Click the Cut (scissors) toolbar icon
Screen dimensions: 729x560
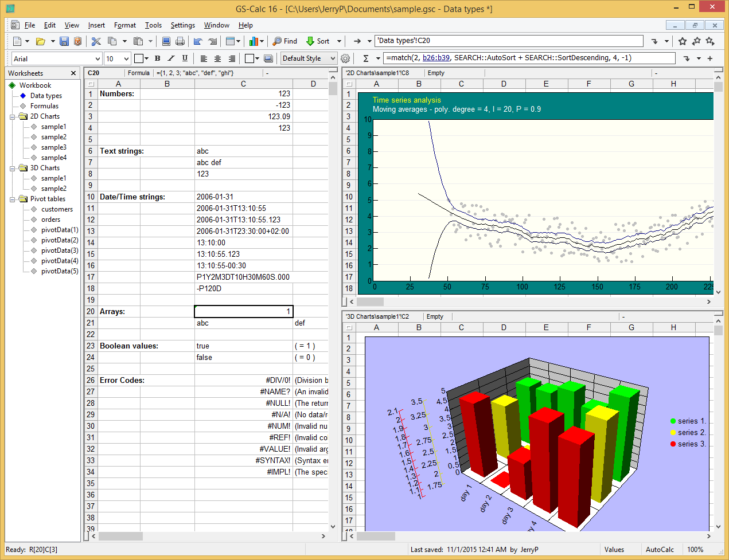[x=95, y=41]
